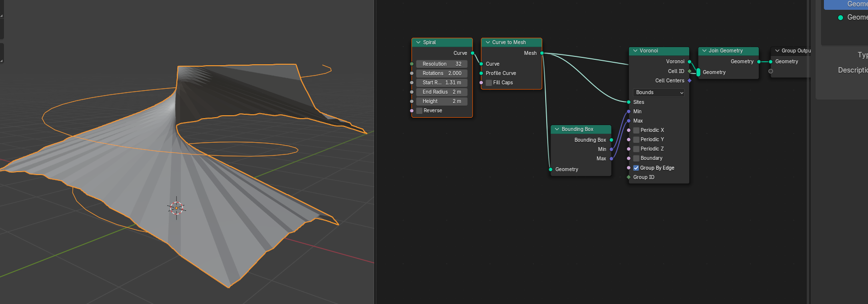Click the Geometry output socket of Join Geometry
This screenshot has width=868, height=304.
759,62
